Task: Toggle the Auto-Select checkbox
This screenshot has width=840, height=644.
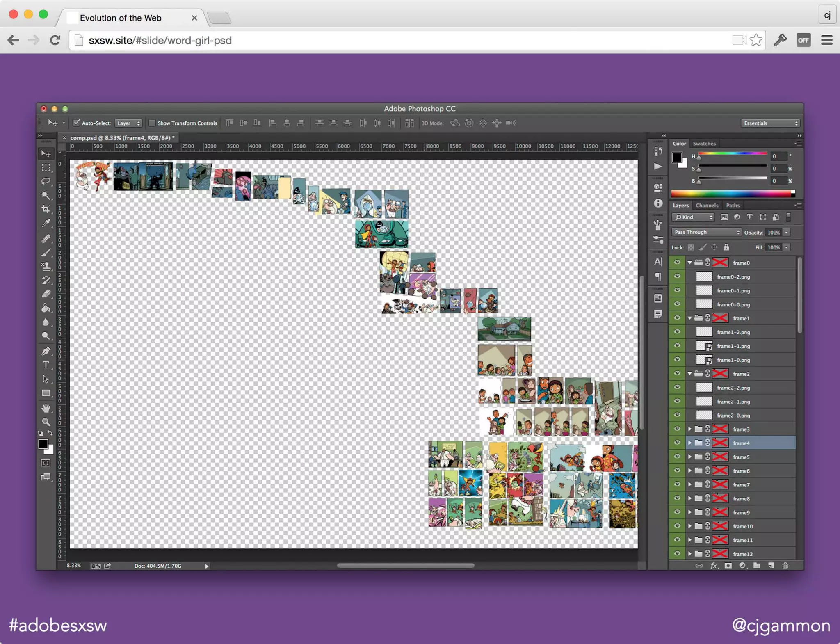Action: [76, 123]
